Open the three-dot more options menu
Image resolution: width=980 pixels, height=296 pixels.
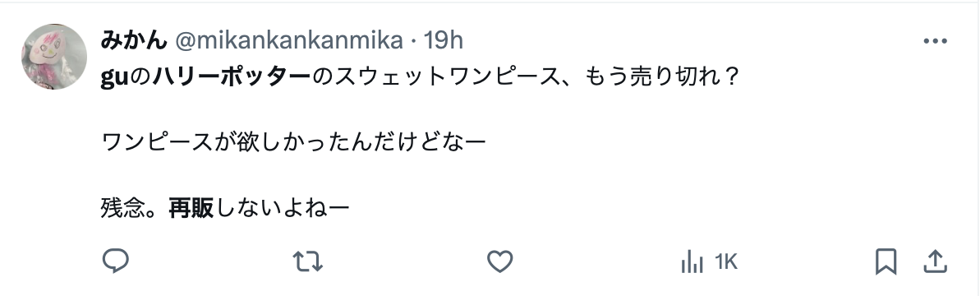tap(935, 41)
